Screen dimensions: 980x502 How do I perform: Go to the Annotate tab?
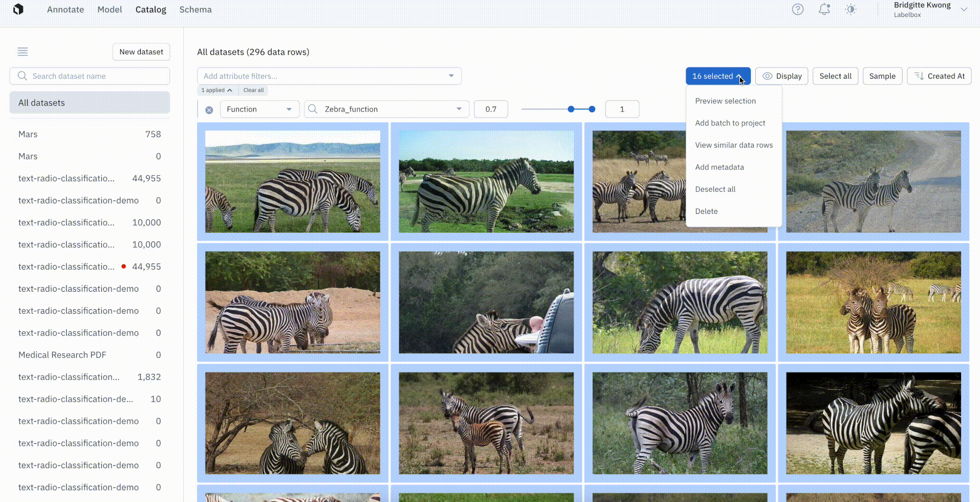point(66,9)
